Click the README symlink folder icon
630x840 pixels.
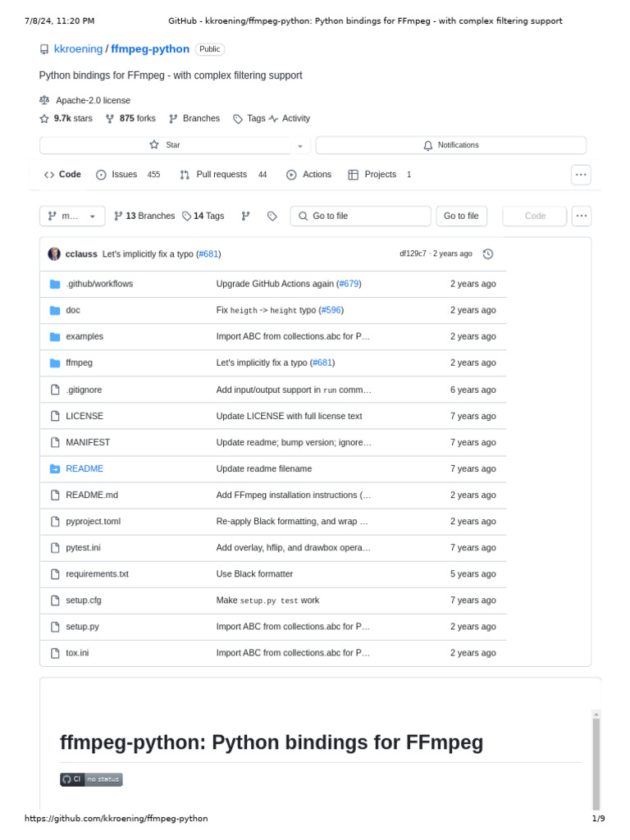(x=55, y=468)
